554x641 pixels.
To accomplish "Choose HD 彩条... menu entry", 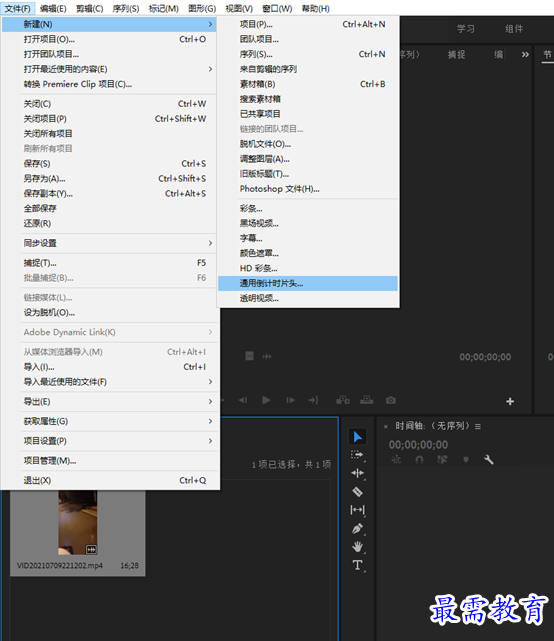I will (x=308, y=268).
